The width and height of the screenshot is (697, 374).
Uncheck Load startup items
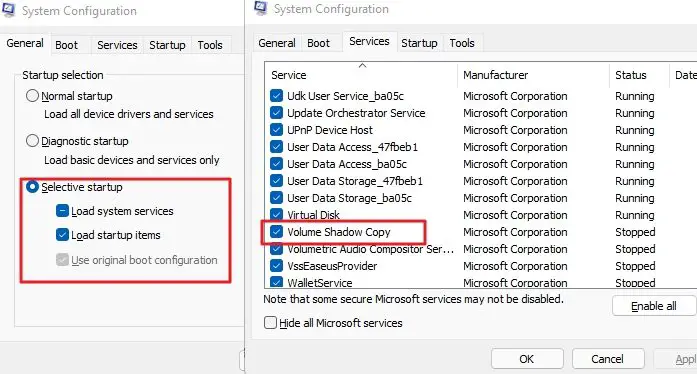(x=62, y=234)
